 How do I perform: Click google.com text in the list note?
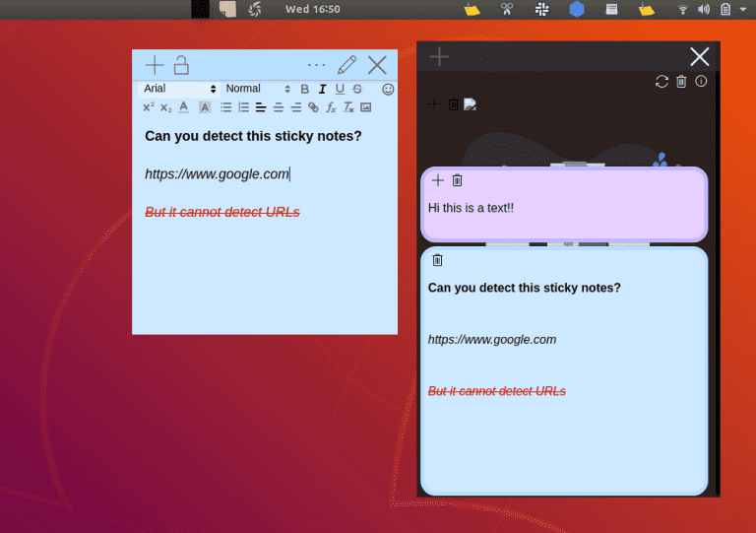coord(492,340)
